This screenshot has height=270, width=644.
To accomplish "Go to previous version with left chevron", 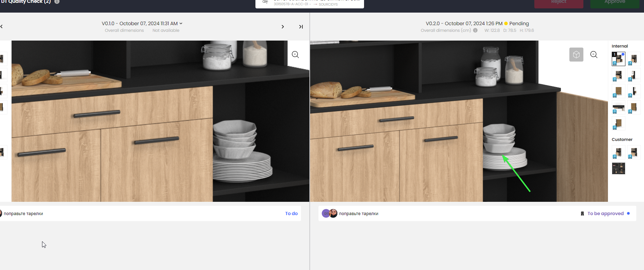I will (x=2, y=27).
